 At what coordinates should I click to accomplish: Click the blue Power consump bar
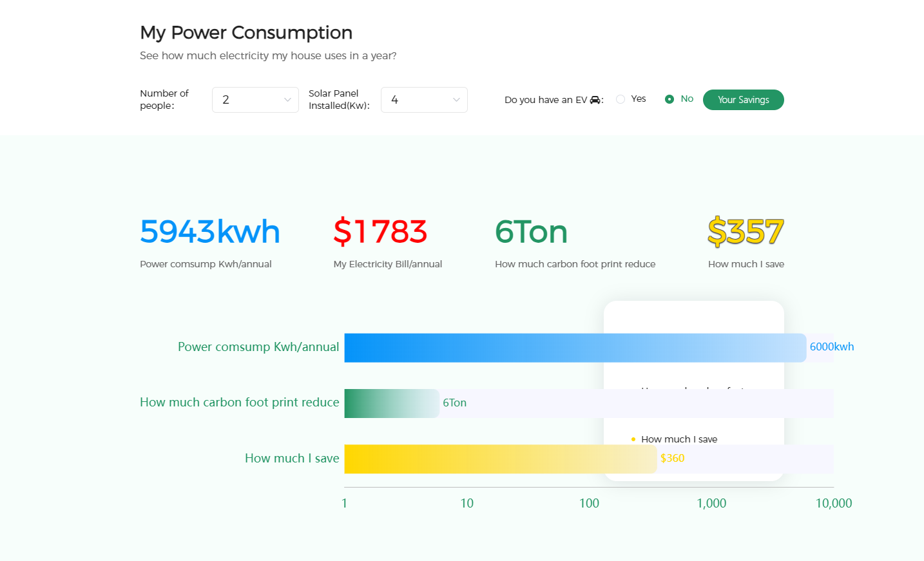click(574, 348)
